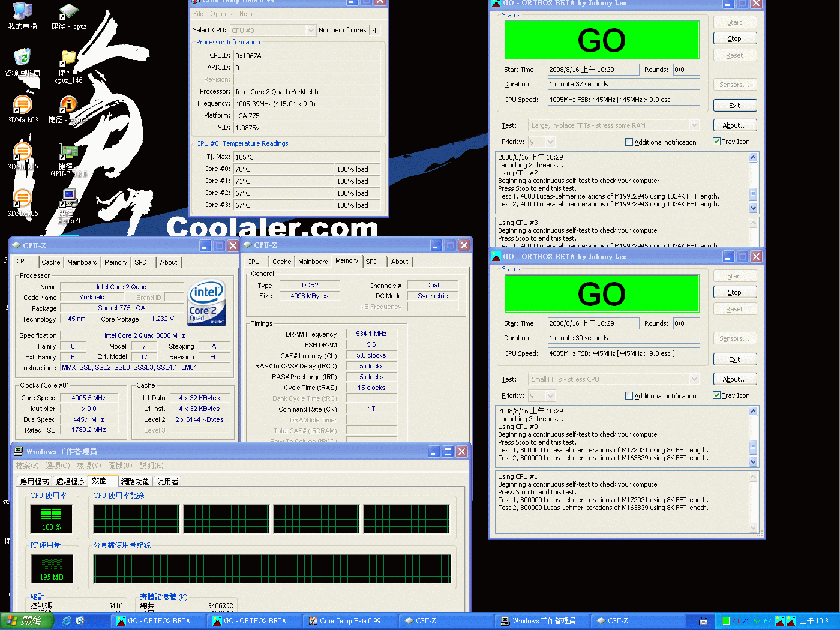Image resolution: width=840 pixels, height=630 pixels.
Task: Launch the 3DMark05 desktop shortcut
Action: 22,156
